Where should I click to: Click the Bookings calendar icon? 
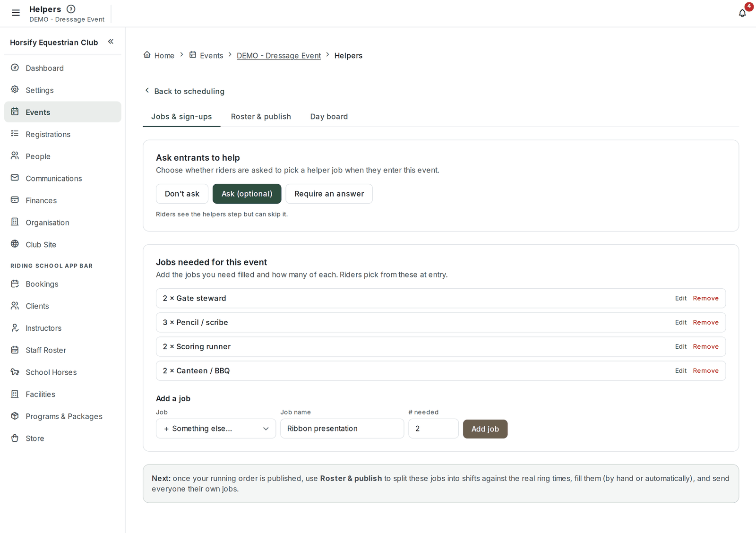point(15,284)
